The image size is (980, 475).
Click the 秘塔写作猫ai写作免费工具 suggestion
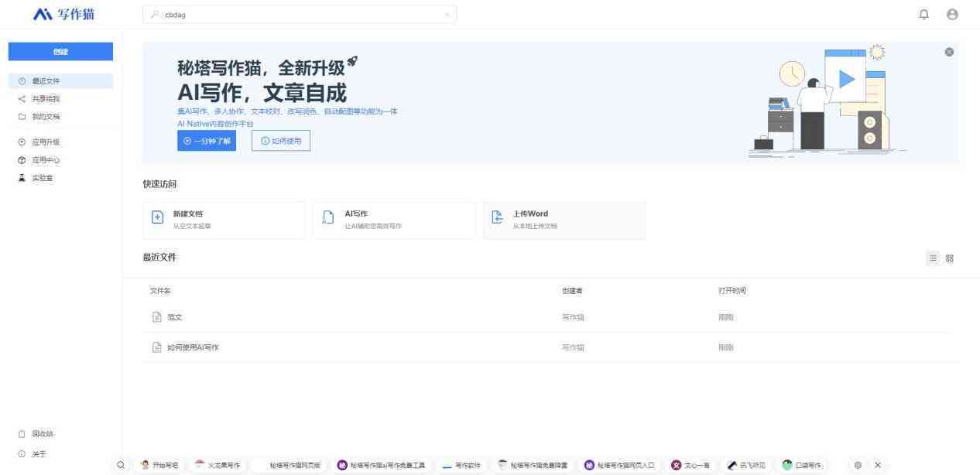pos(381,465)
